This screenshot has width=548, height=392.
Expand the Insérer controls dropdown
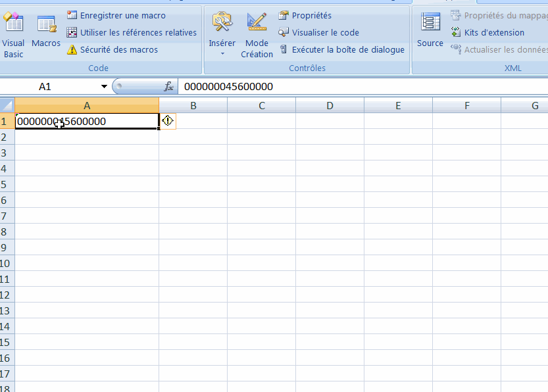[x=222, y=53]
